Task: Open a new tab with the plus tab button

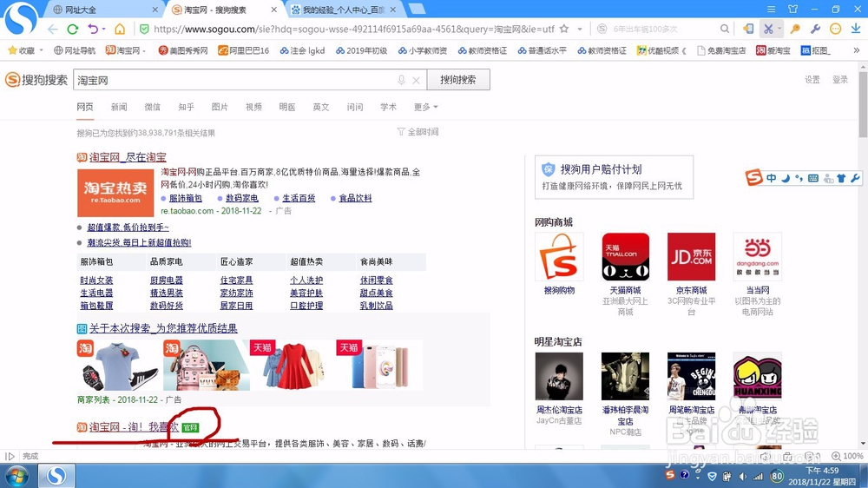Action: click(x=417, y=9)
